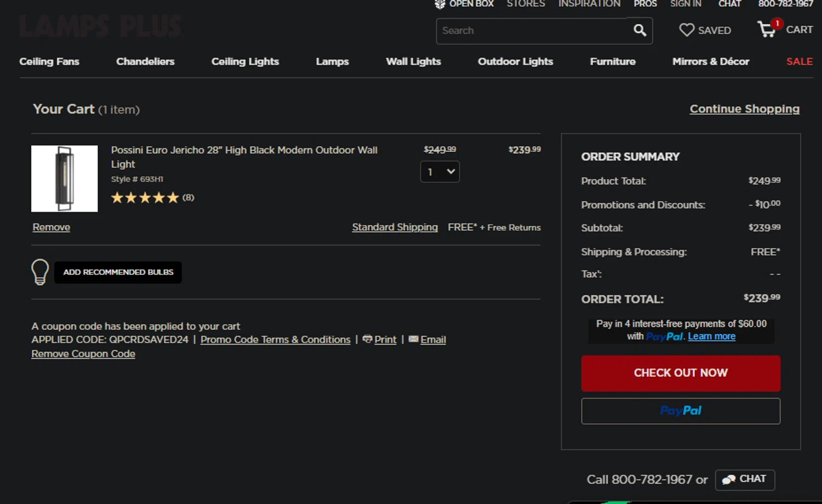Remove the item from cart
Screen dimensions: 822x504
tap(51, 227)
